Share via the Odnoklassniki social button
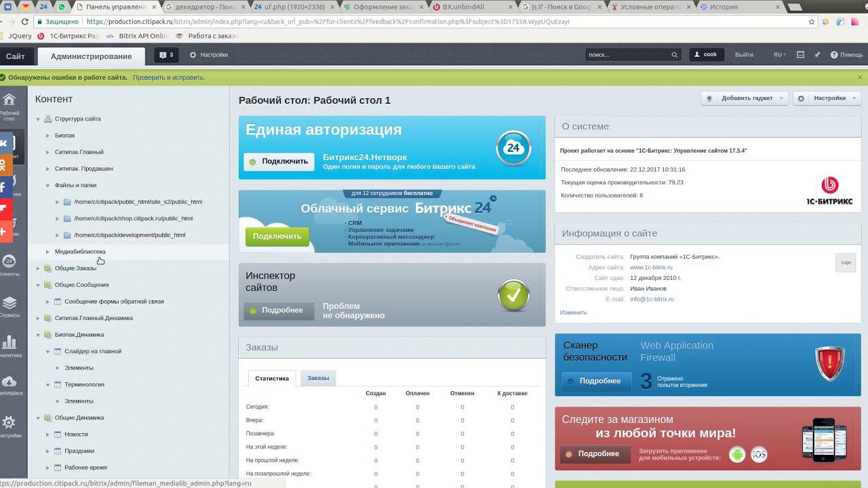 5,165
